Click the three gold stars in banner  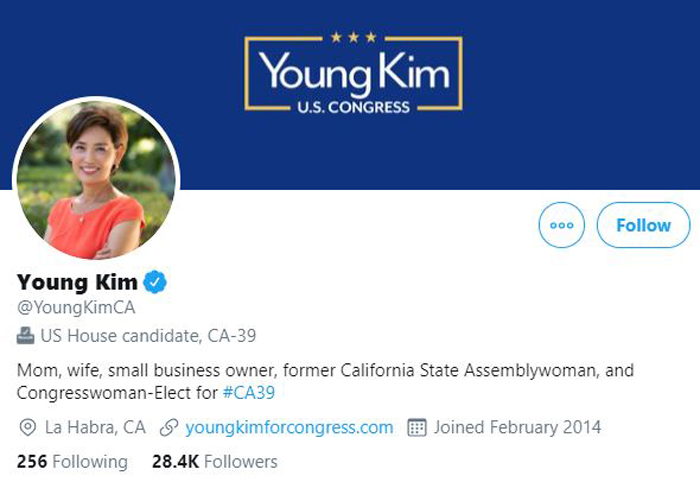pyautogui.click(x=354, y=37)
